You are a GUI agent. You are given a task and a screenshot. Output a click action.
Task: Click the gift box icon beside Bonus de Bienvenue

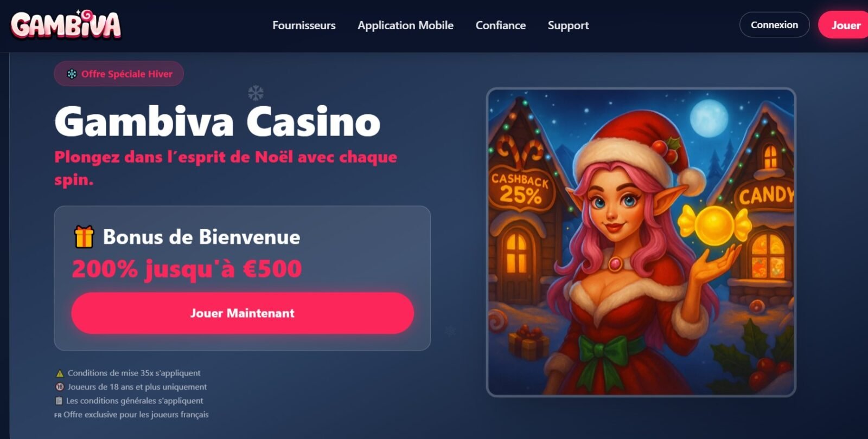tap(84, 237)
